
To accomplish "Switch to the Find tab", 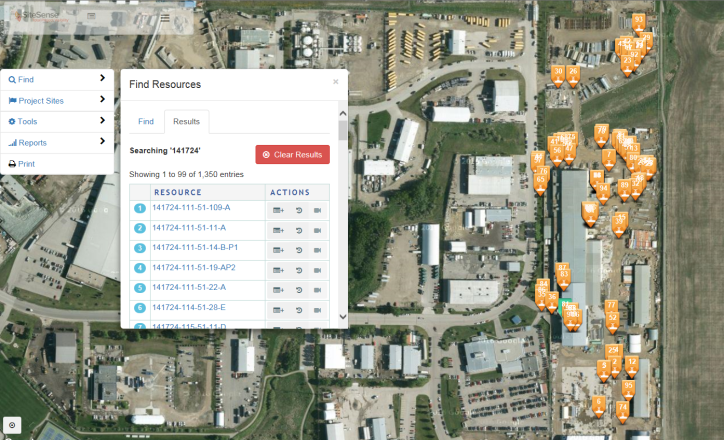I will pyautogui.click(x=146, y=121).
